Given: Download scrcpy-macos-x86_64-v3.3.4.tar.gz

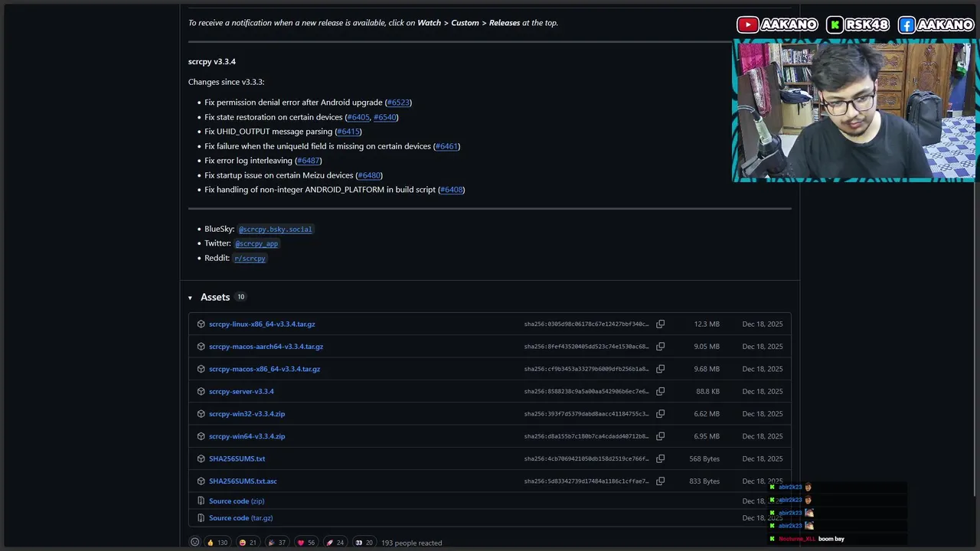Looking at the screenshot, I should point(264,369).
